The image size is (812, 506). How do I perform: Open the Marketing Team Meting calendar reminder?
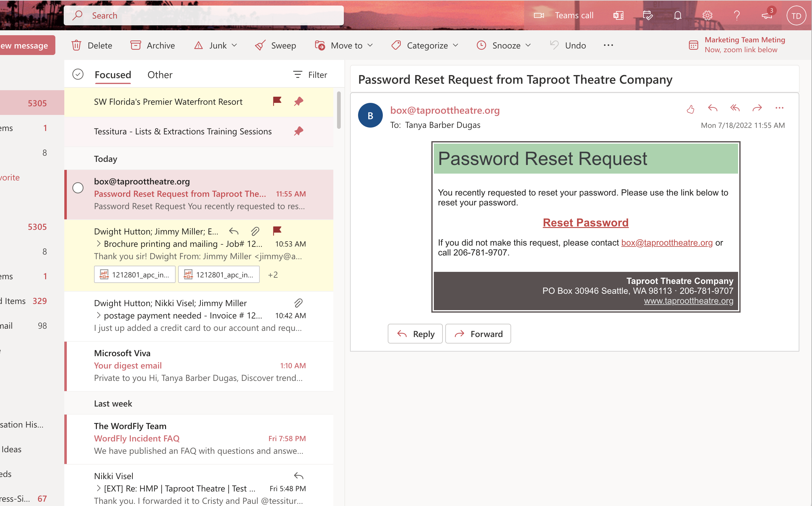(737, 44)
